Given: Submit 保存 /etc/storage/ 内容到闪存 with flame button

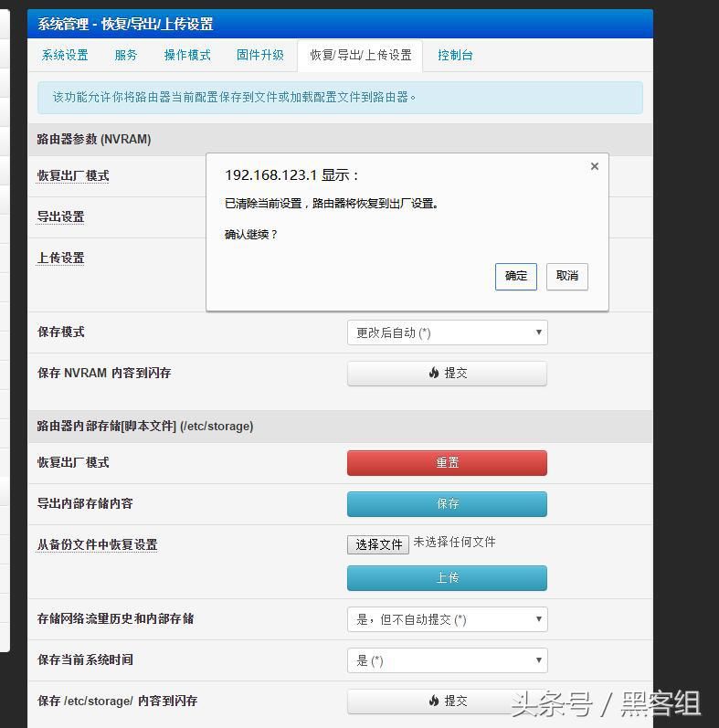Looking at the screenshot, I should [448, 702].
